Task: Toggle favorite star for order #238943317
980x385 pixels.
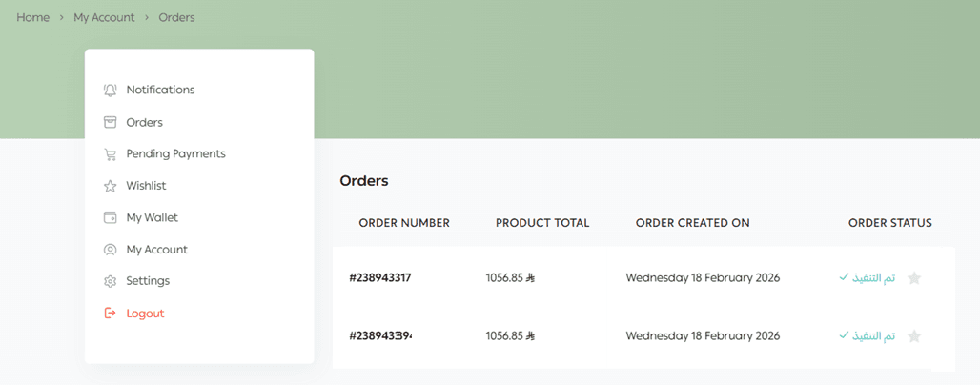Action: (914, 278)
